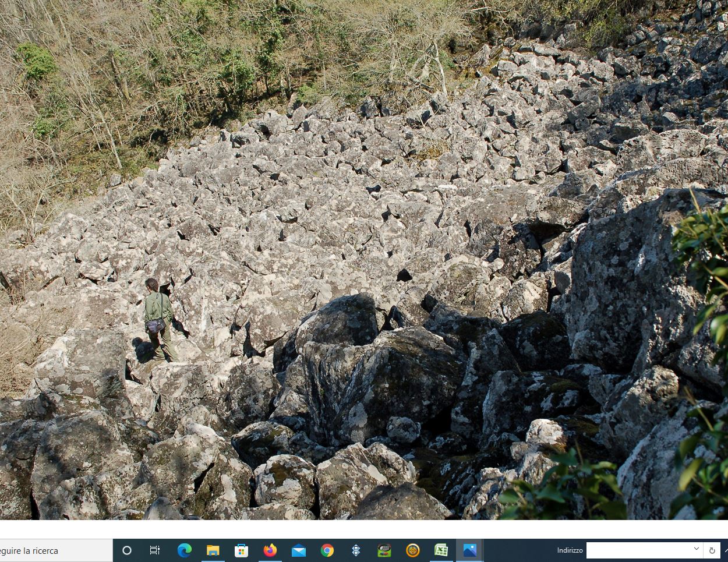Click the search box in taskbar
This screenshot has width=728, height=562.
[x=55, y=550]
